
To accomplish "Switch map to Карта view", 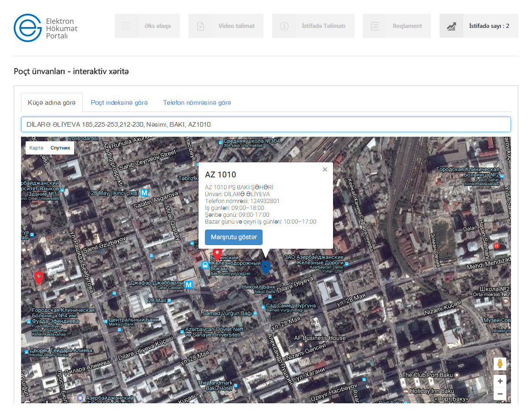I will (36, 148).
